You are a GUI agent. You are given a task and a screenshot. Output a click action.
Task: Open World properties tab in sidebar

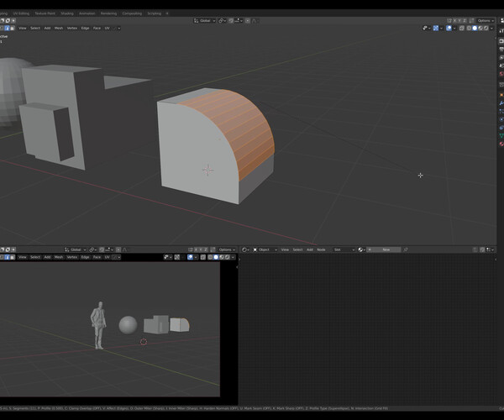click(x=501, y=74)
